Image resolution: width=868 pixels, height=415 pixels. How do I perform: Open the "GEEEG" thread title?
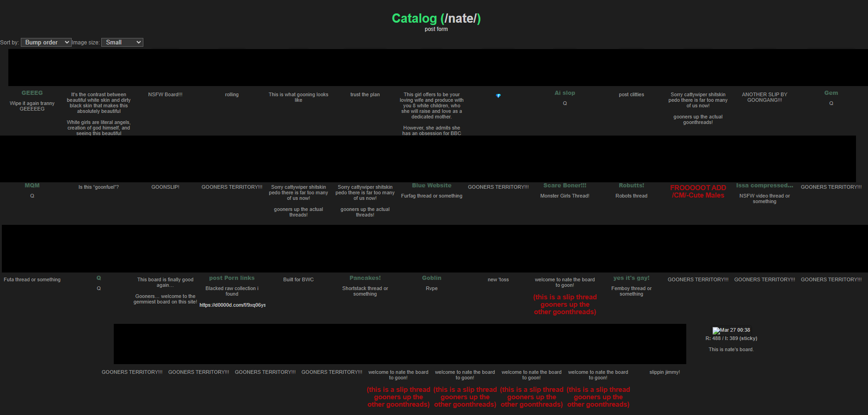click(32, 93)
